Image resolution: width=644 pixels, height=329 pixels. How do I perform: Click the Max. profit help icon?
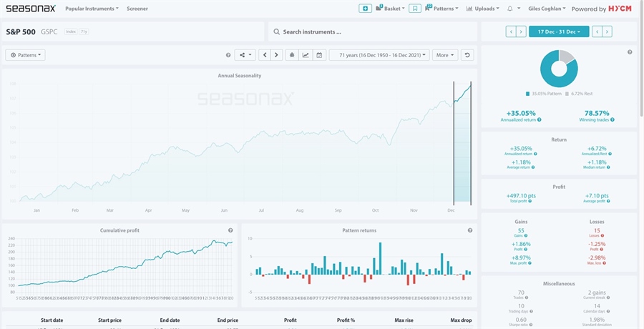[x=530, y=263]
